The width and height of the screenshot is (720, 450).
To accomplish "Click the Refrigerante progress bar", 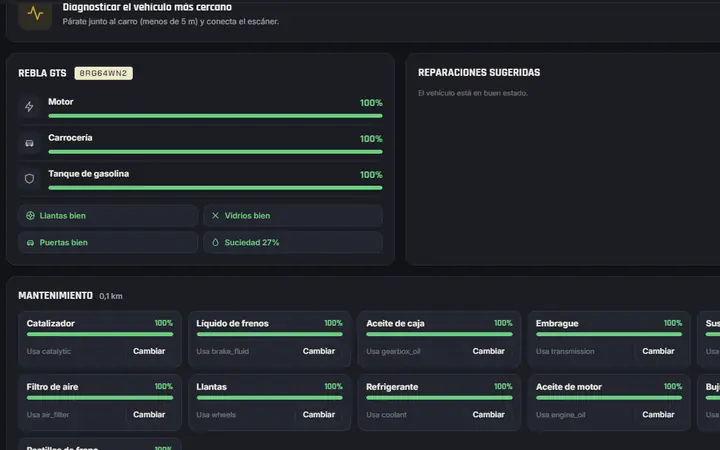I will coord(439,398).
